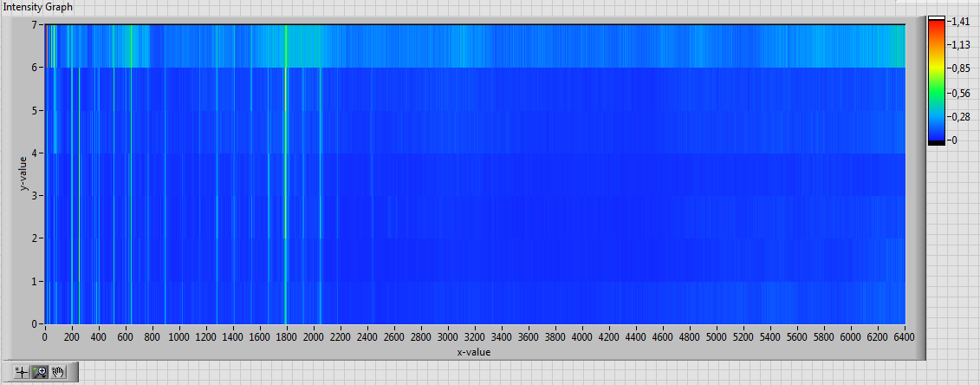Image resolution: width=980 pixels, height=385 pixels.
Task: Click the 1800 x-axis tick label
Action: [286, 336]
